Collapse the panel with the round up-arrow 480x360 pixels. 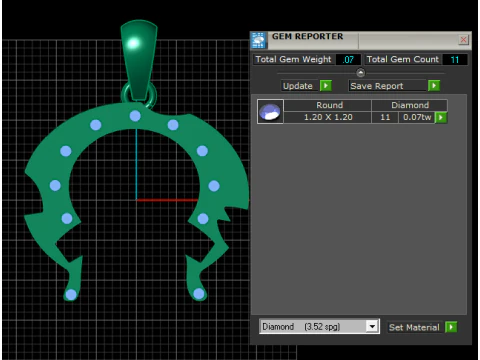pyautogui.click(x=360, y=73)
